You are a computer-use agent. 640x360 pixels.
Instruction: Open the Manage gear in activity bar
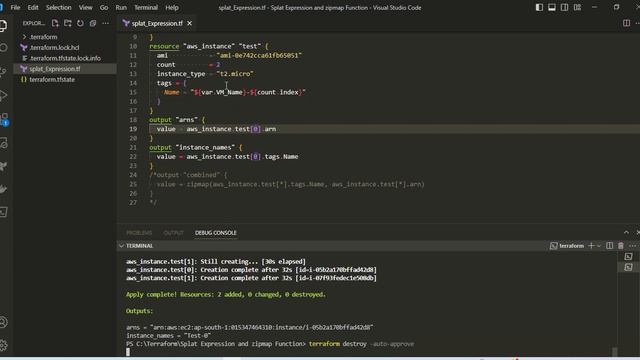click(3, 345)
